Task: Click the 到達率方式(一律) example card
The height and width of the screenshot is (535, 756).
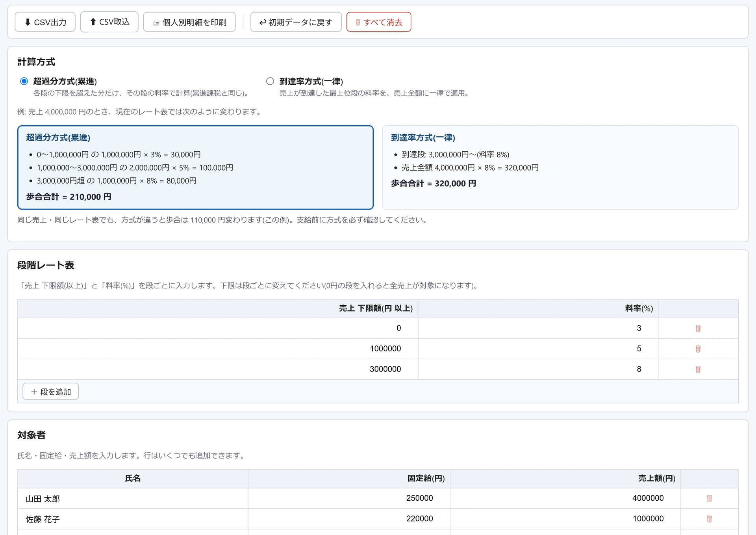Action: (560, 167)
